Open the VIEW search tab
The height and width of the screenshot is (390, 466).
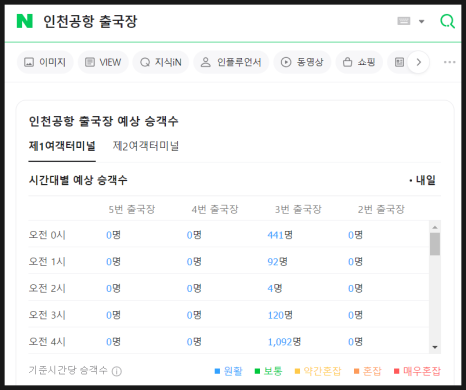tap(103, 62)
